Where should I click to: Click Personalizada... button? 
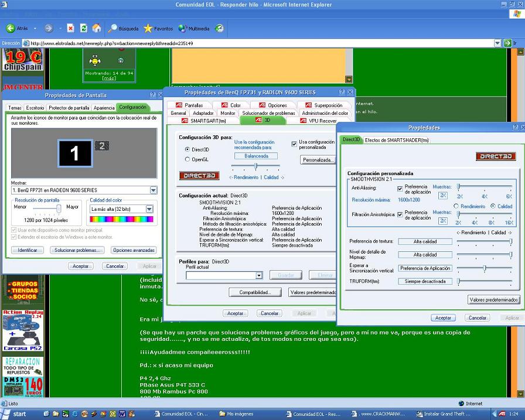point(318,160)
